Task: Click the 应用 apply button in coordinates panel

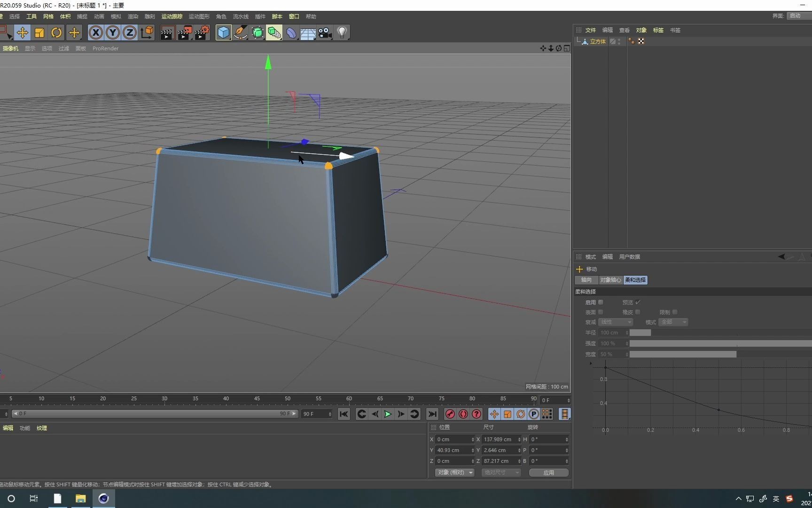Action: [x=548, y=472]
